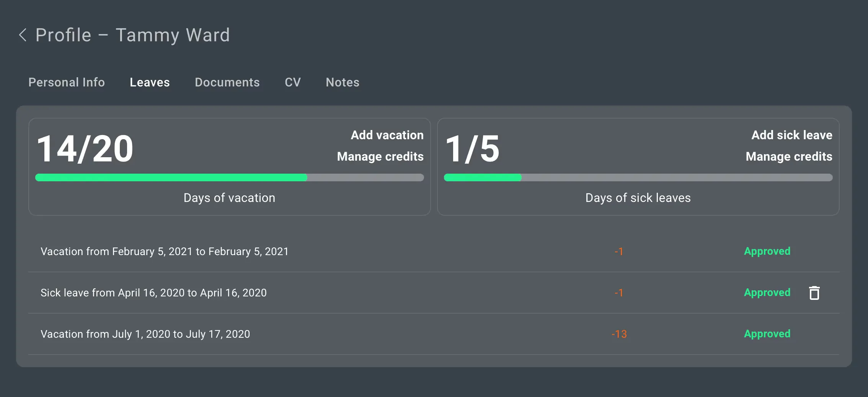Open Manage credits for sick leaves

(789, 156)
